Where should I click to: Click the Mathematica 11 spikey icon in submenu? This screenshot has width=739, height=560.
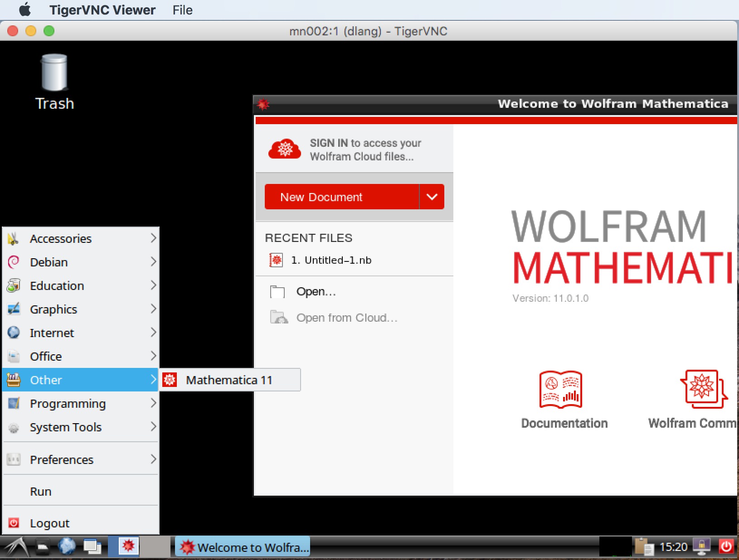170,380
